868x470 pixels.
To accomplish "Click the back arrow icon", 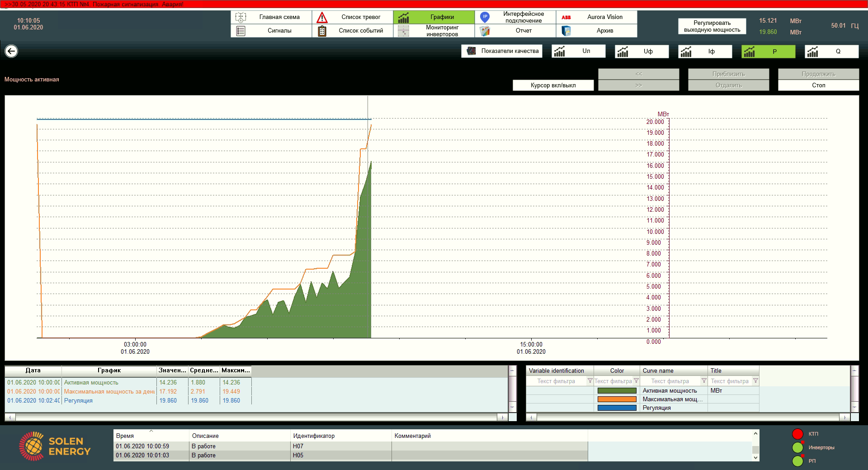I will click(x=11, y=51).
